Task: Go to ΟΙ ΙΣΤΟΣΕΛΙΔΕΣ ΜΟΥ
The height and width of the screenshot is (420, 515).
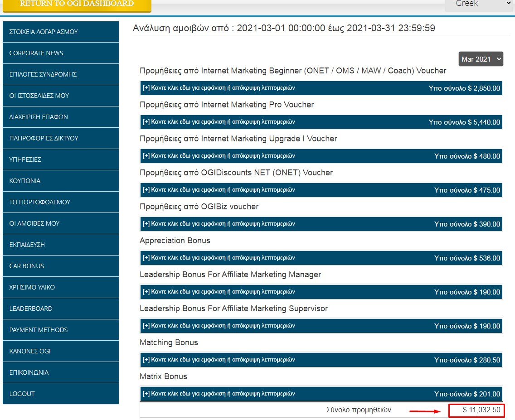Action: (x=61, y=96)
